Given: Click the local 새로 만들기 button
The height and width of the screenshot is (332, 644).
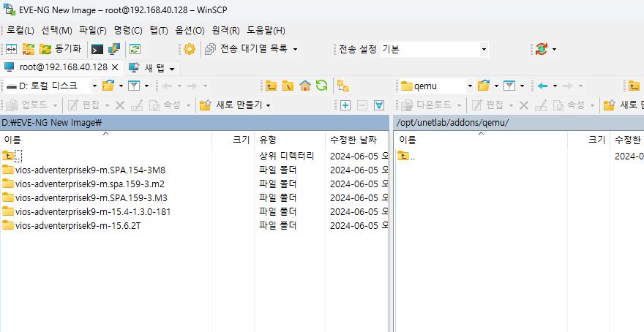Looking at the screenshot, I should [231, 105].
